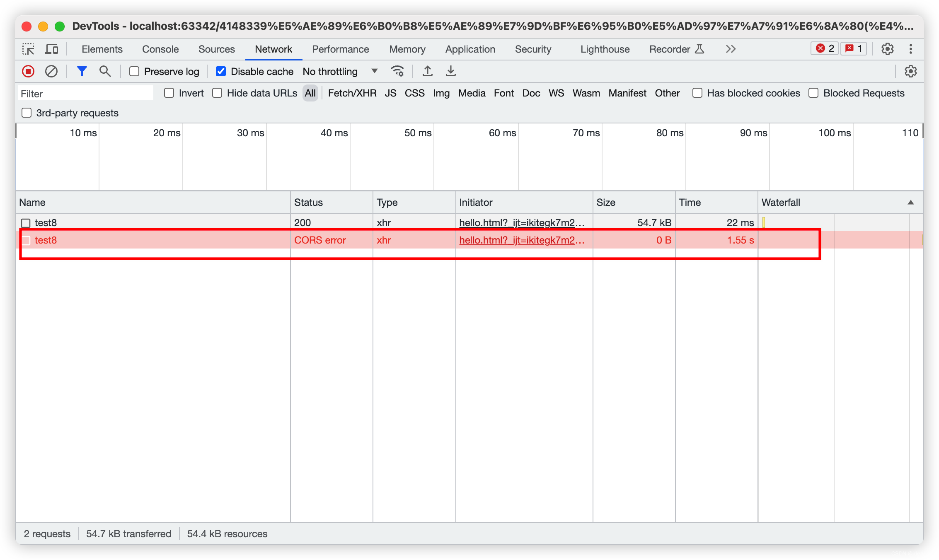Screen dimensions: 939x560
Task: Open the Sources tab
Action: coord(216,49)
